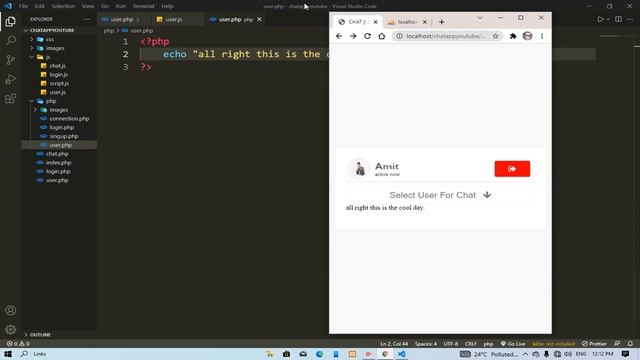The width and height of the screenshot is (640, 360).
Task: Click the browser Forward arrow
Action: 353,36
